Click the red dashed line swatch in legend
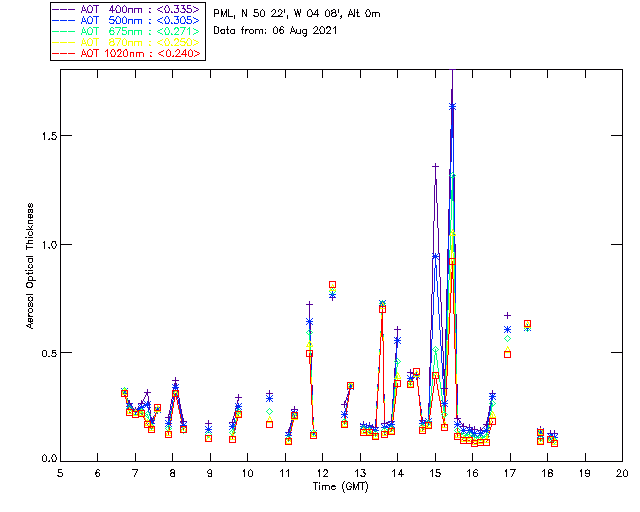This screenshot has height=512, width=640. [64, 53]
